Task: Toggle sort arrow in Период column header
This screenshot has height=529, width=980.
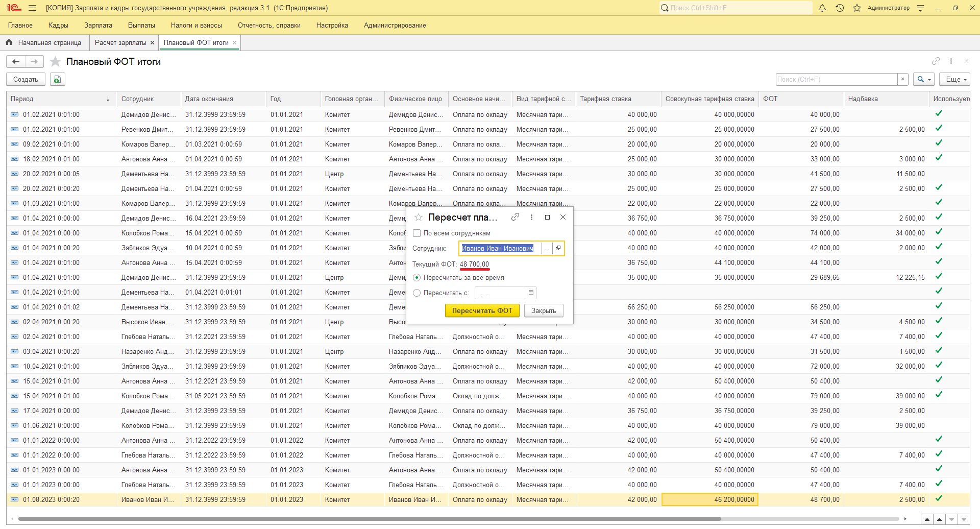Action: click(x=108, y=99)
